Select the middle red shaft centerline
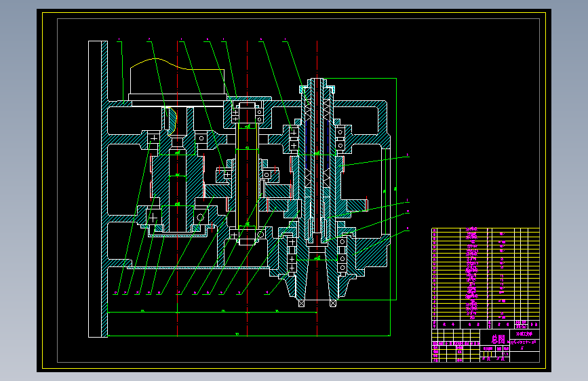The height and width of the screenshot is (381, 588). (x=247, y=188)
